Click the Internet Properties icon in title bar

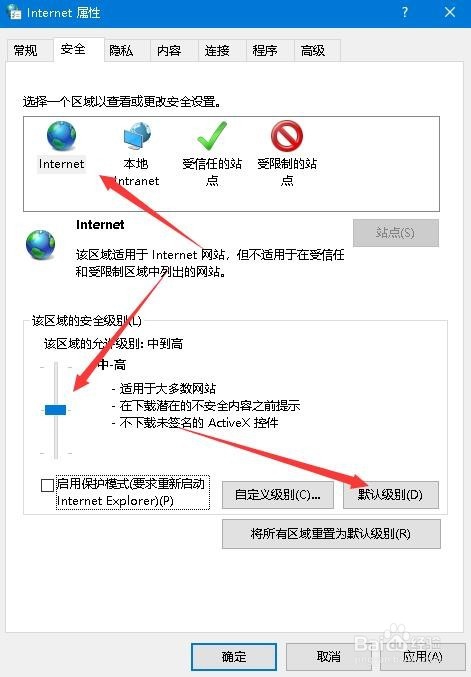tap(14, 12)
